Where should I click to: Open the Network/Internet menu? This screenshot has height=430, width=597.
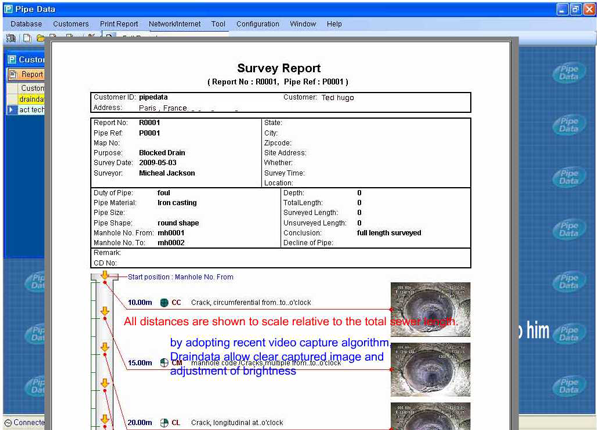pos(174,24)
